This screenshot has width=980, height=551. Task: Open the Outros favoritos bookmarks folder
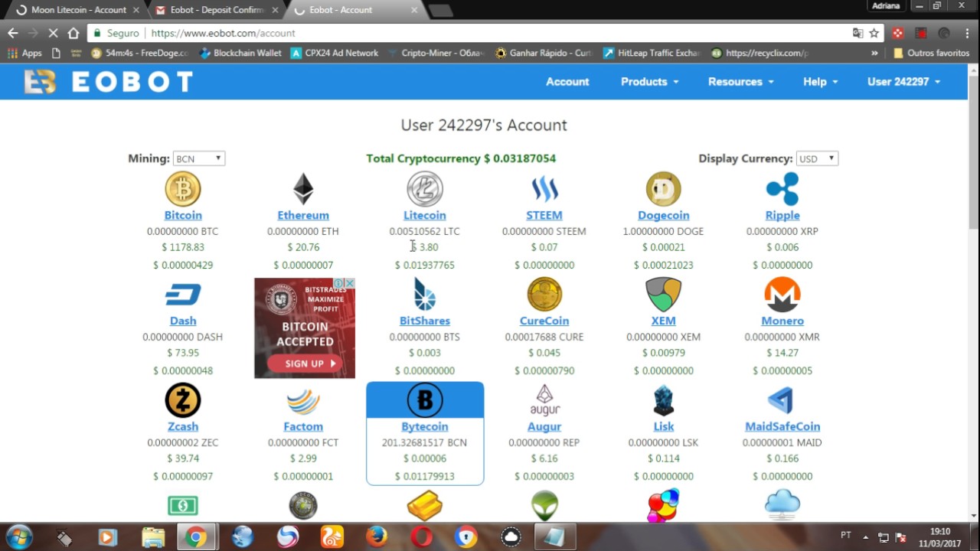pos(931,53)
